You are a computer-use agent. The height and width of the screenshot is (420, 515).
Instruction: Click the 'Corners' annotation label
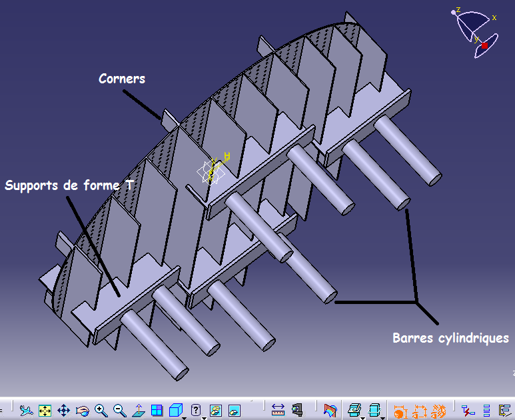click(x=122, y=79)
